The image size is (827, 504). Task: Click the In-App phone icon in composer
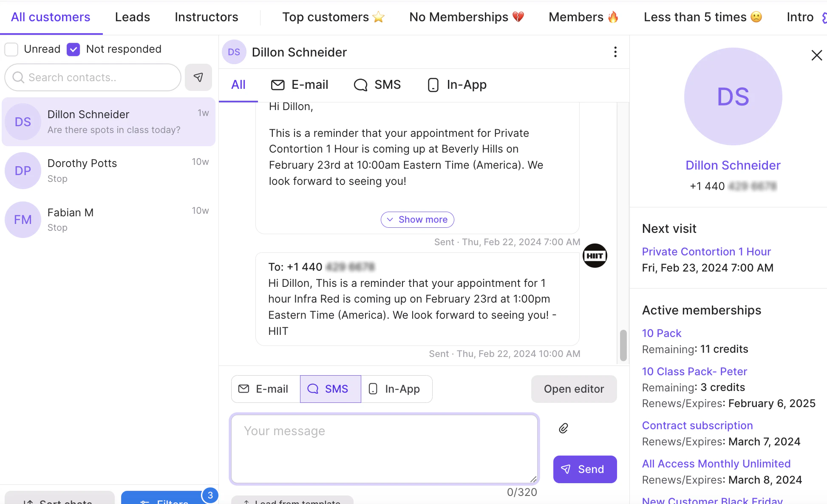[x=373, y=389]
